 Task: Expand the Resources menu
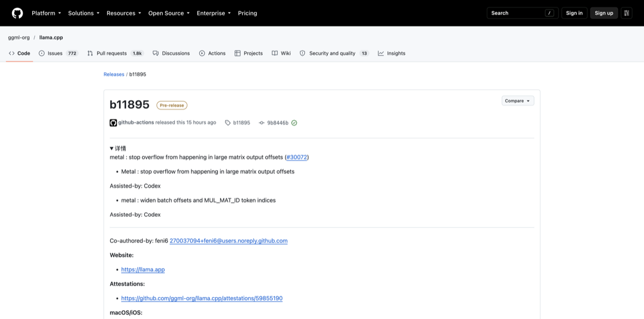tap(124, 13)
